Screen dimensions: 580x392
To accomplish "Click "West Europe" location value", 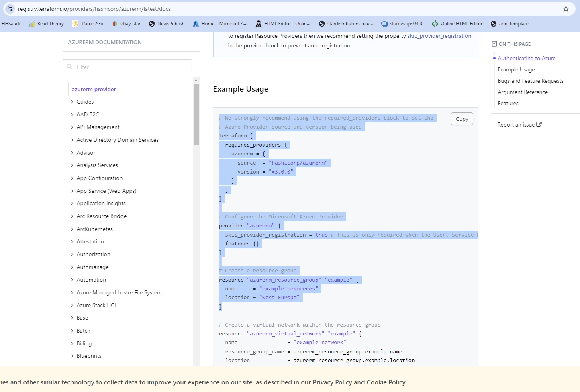I will point(279,297).
